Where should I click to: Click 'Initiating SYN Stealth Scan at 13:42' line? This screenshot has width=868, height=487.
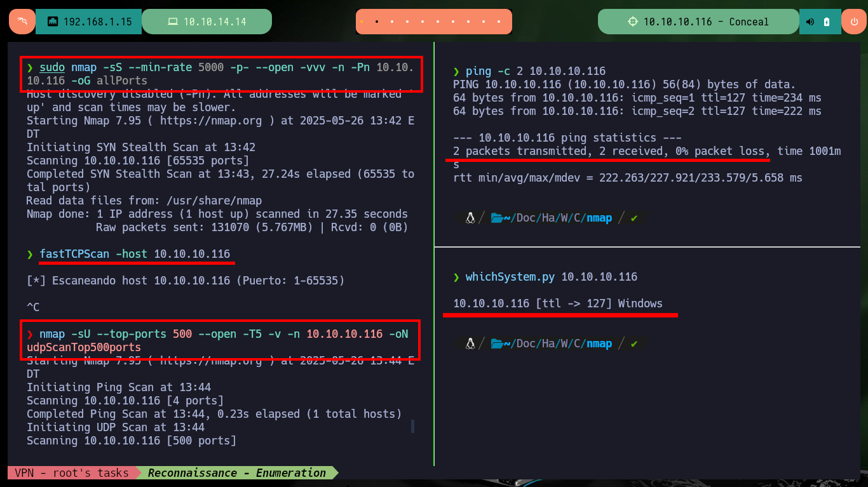pos(141,147)
